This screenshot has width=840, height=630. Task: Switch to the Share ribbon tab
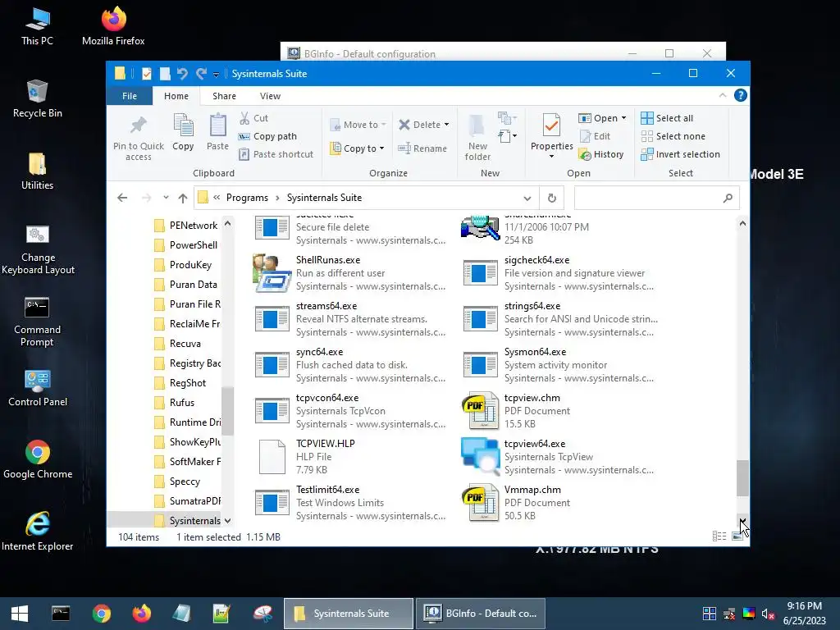(224, 96)
